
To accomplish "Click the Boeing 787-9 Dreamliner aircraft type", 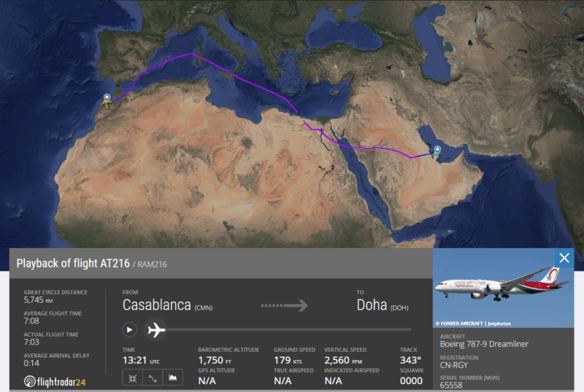I will 484,344.
